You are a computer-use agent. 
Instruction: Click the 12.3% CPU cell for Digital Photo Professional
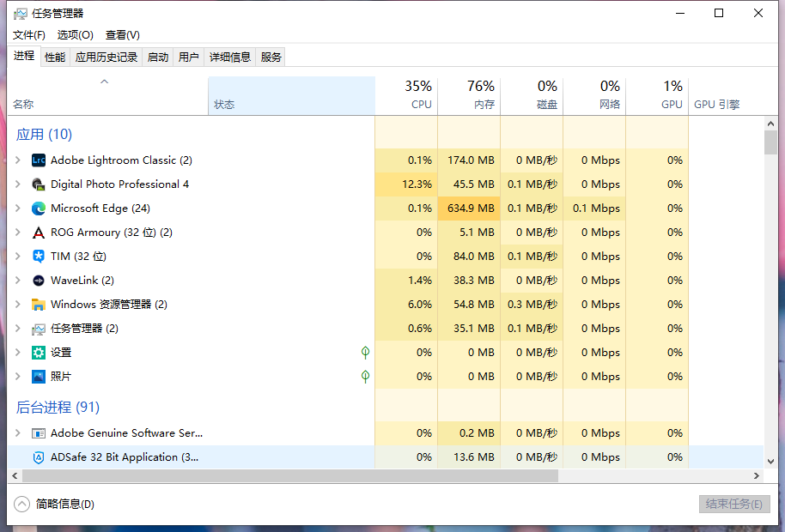tap(406, 184)
